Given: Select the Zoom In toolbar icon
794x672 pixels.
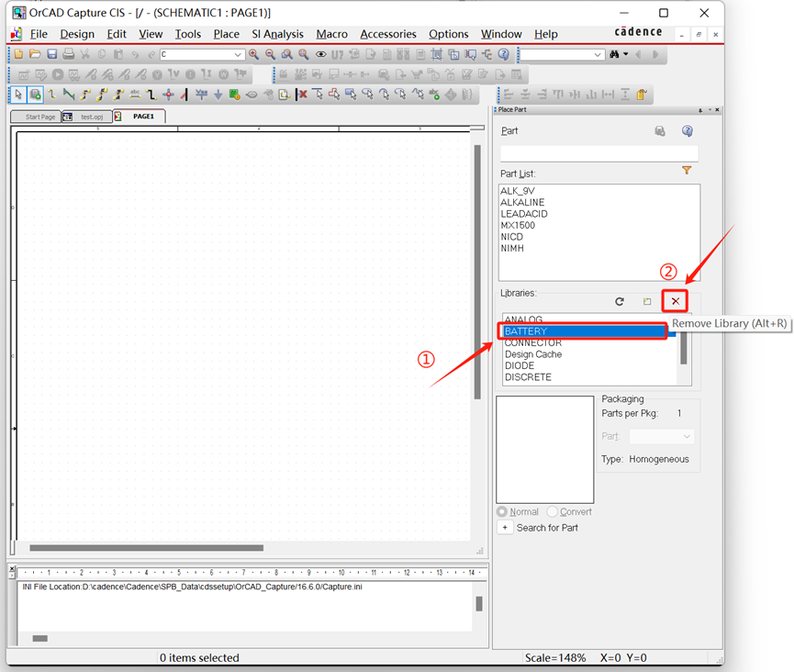Looking at the screenshot, I should pyautogui.click(x=253, y=54).
